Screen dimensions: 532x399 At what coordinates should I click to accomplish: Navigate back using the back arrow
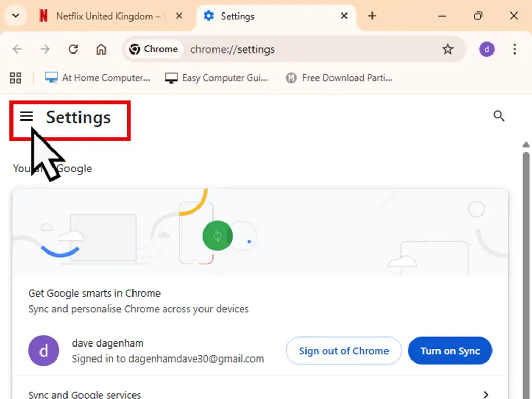17,49
